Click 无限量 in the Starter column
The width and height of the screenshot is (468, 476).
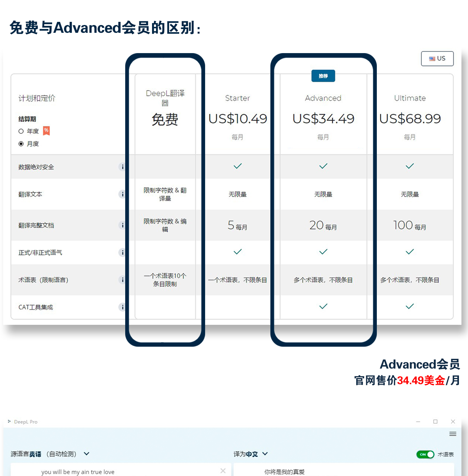238,194
